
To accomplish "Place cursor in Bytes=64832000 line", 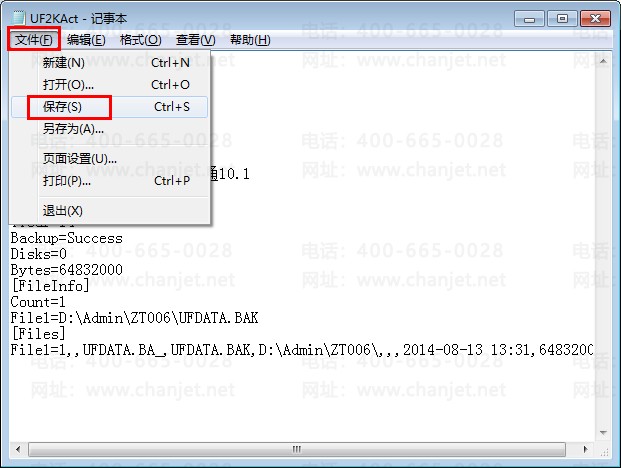I will tap(67, 270).
